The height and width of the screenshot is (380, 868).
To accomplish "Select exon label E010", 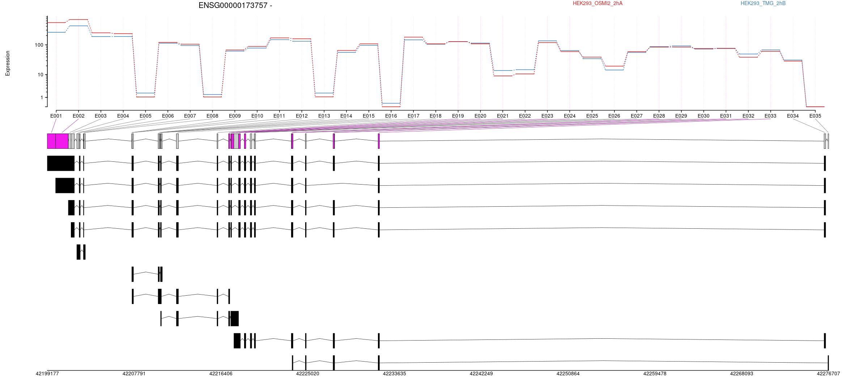I will [257, 116].
